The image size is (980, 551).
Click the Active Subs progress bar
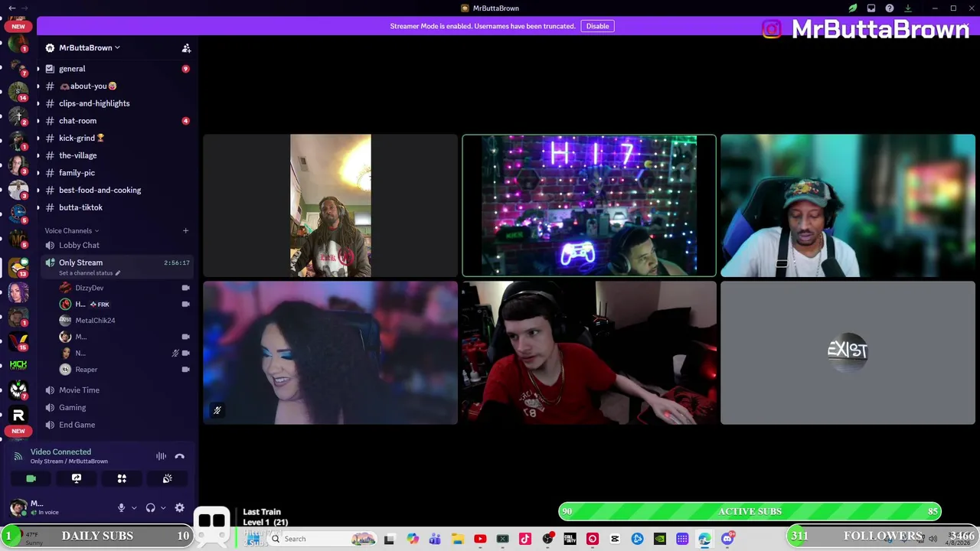coord(750,511)
